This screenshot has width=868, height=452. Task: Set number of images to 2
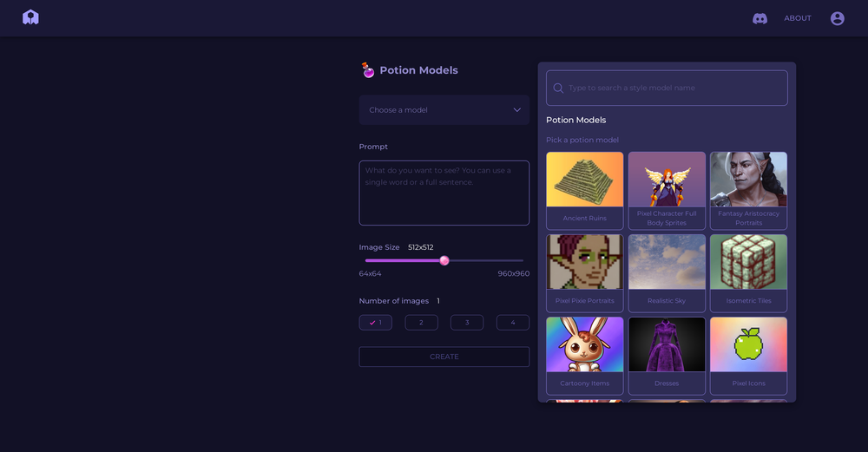tap(421, 323)
